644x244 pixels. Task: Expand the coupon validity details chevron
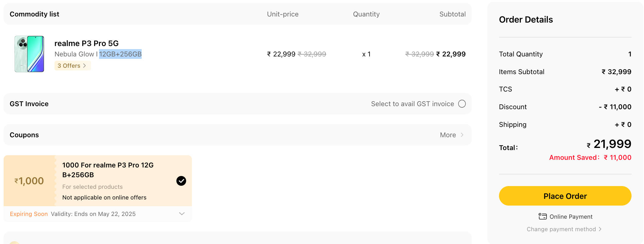click(182, 214)
